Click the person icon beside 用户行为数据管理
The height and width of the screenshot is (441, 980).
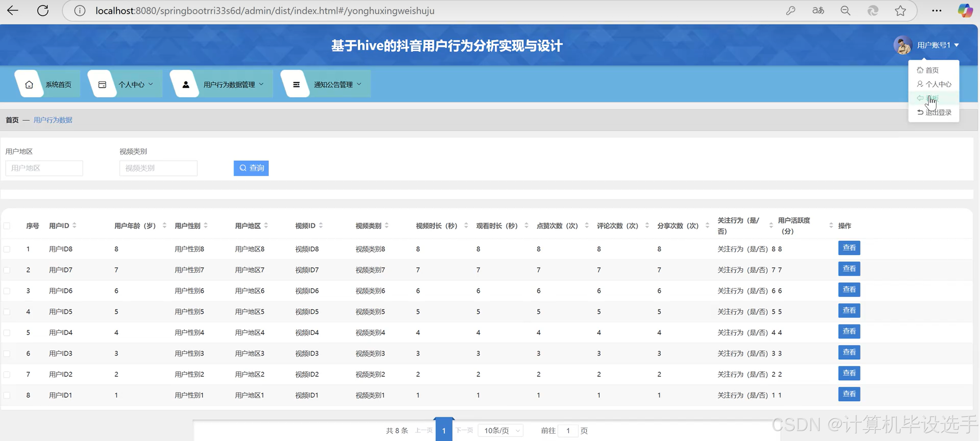coord(186,85)
